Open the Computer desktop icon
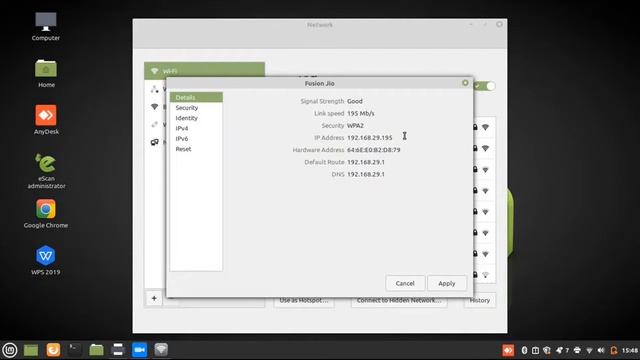640x360 pixels. [x=46, y=27]
